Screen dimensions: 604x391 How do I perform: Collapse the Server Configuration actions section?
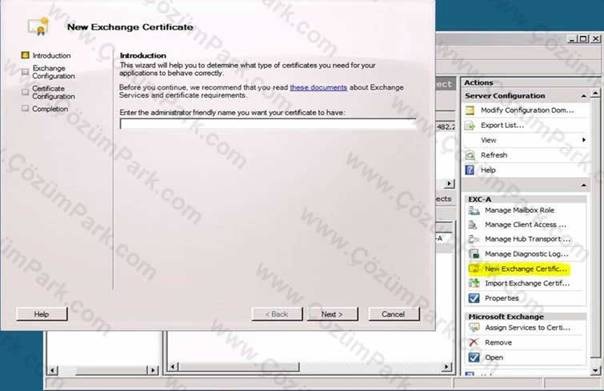point(584,96)
